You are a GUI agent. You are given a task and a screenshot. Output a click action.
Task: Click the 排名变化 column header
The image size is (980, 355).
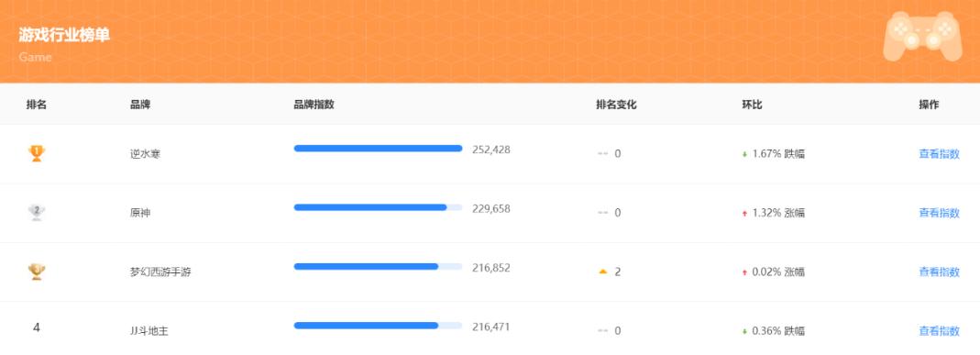coord(616,105)
